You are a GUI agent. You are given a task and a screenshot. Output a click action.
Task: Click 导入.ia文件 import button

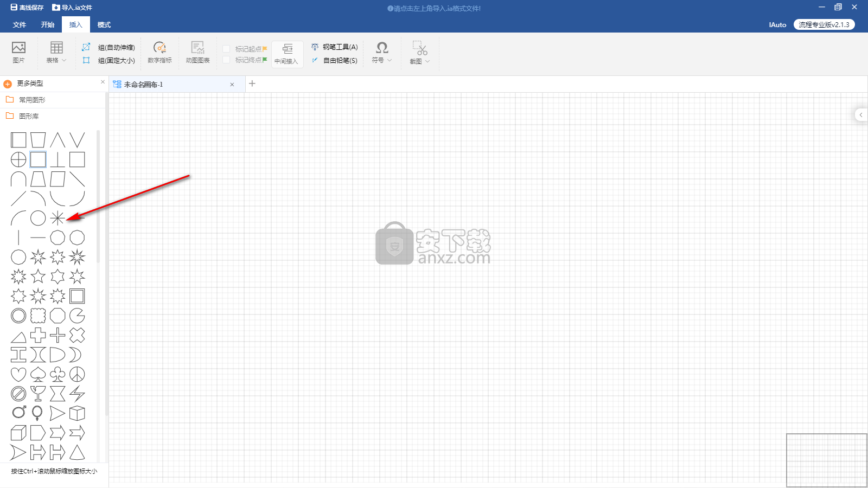click(72, 8)
